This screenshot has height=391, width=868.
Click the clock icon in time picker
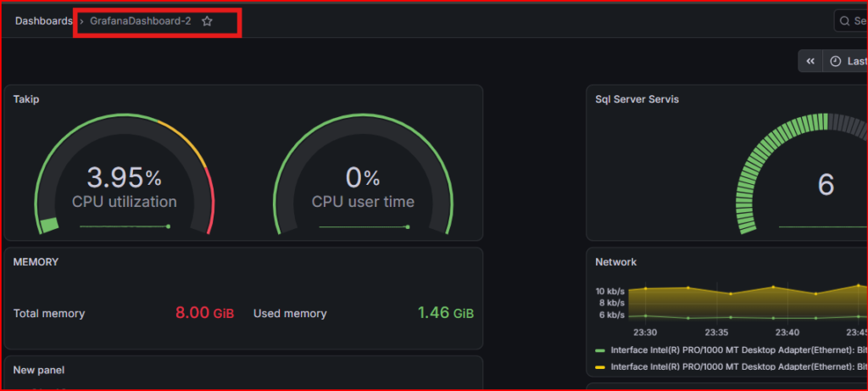pyautogui.click(x=836, y=61)
